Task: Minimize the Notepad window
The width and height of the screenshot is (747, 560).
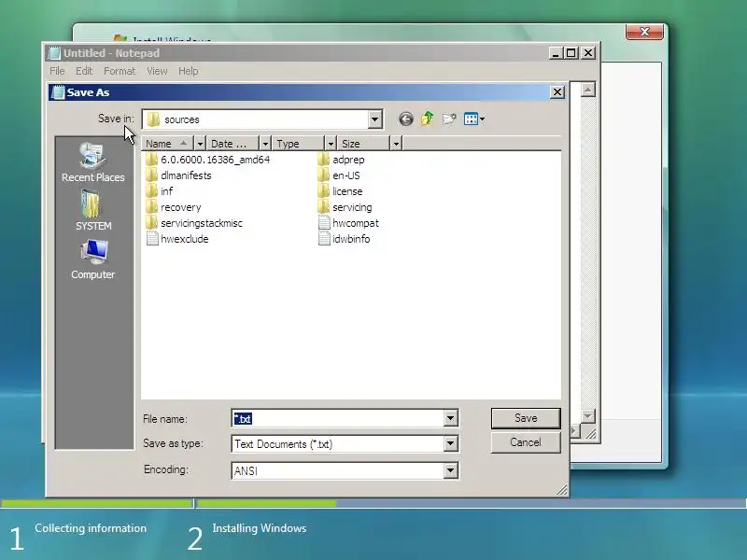Action: 556,53
